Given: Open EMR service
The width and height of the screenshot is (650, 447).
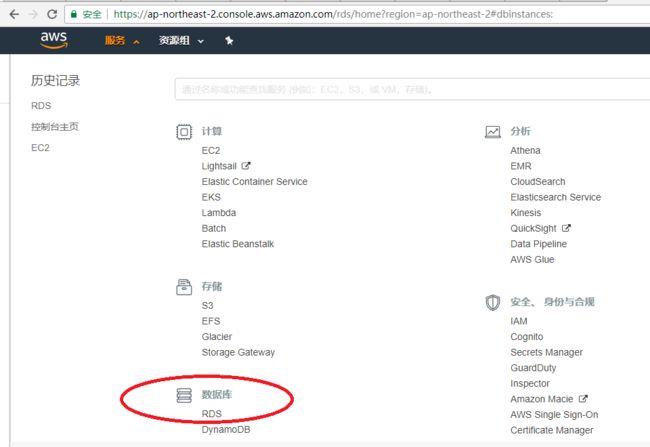Looking at the screenshot, I should point(521,166).
